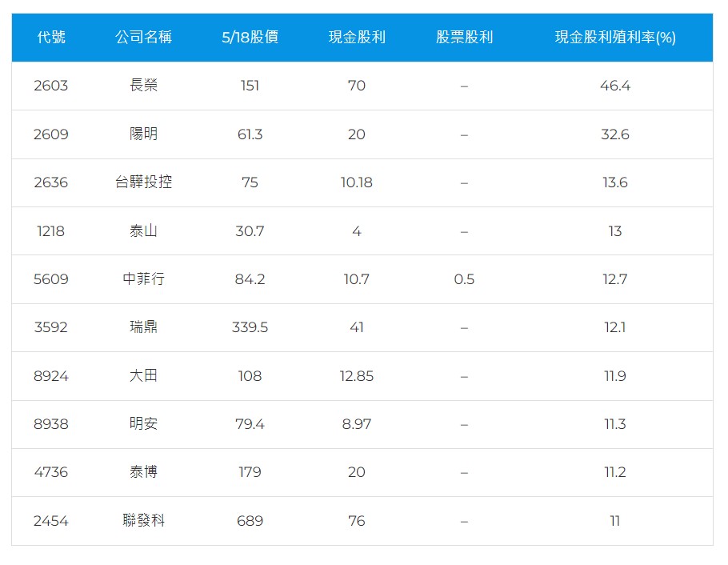728x565 pixels.
Task: Click yield value 13.6
Action: tap(615, 182)
